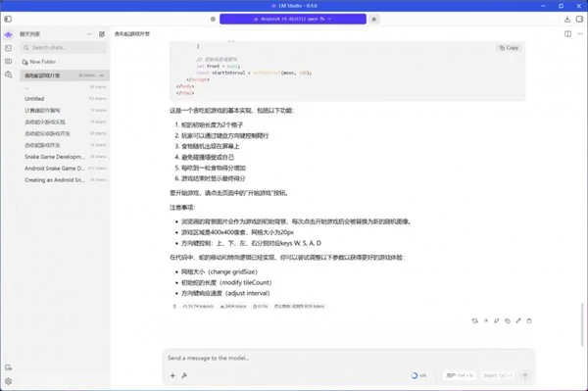Click the chat vertical scrollbar

pyautogui.click(x=582, y=324)
